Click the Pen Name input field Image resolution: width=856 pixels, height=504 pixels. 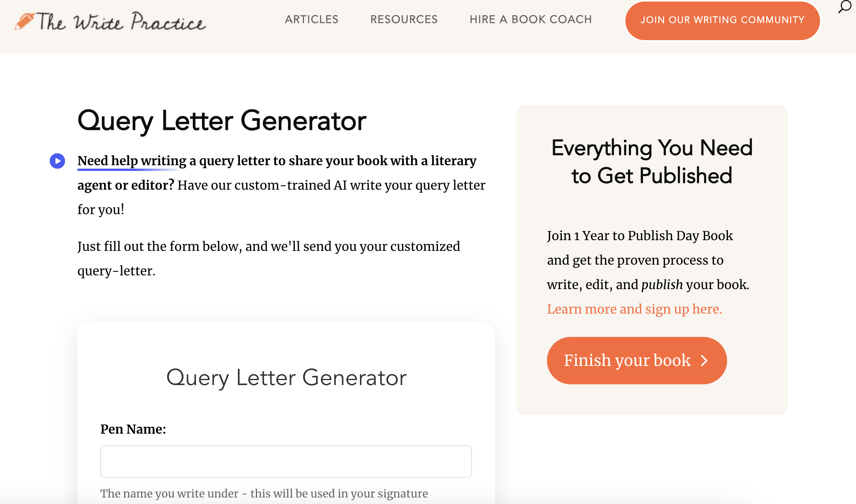coord(286,462)
